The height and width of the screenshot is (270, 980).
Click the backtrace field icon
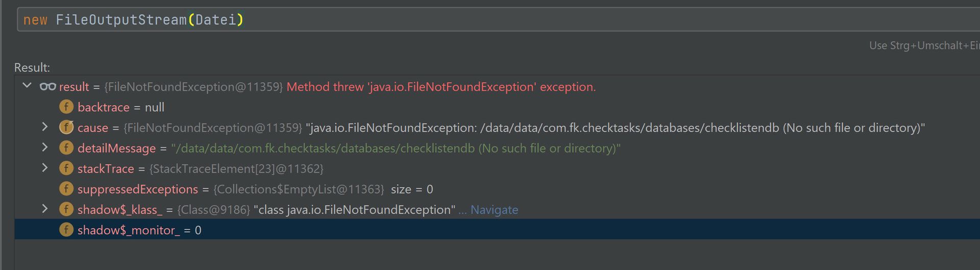coord(66,107)
